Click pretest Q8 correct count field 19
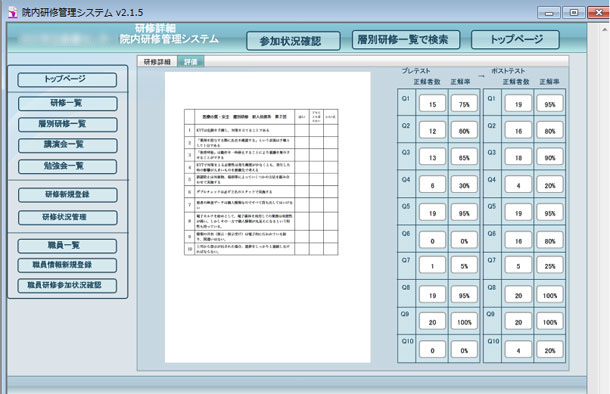Screen dimensions: 610x394 (x=432, y=295)
